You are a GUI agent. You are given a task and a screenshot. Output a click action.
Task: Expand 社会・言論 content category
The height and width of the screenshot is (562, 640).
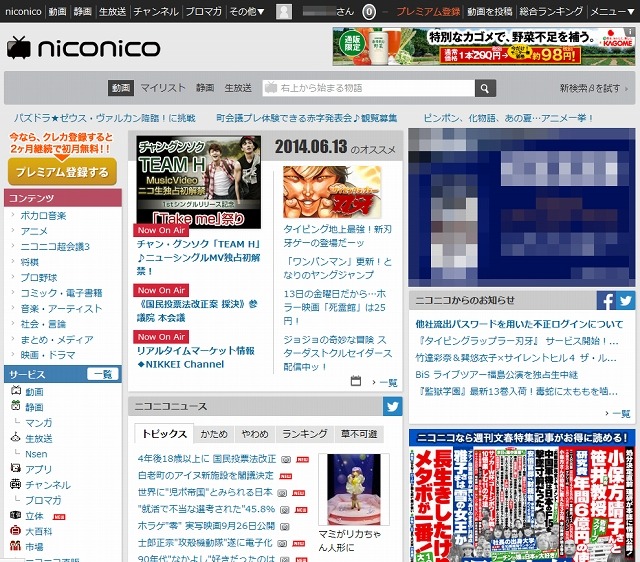(x=43, y=324)
